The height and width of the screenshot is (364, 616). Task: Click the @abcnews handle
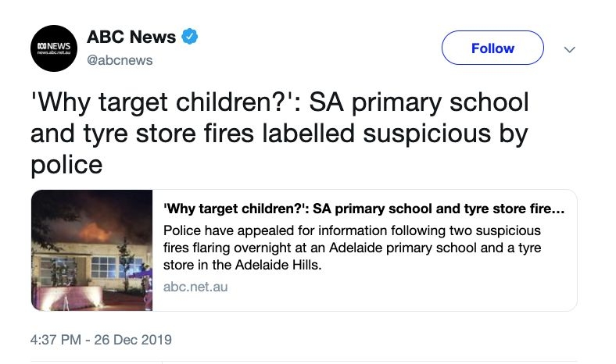pyautogui.click(x=120, y=60)
